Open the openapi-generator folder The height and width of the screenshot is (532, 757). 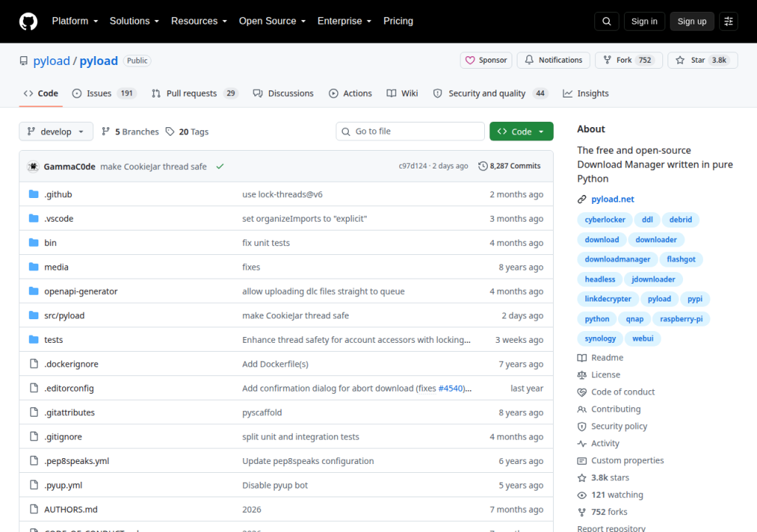point(81,291)
